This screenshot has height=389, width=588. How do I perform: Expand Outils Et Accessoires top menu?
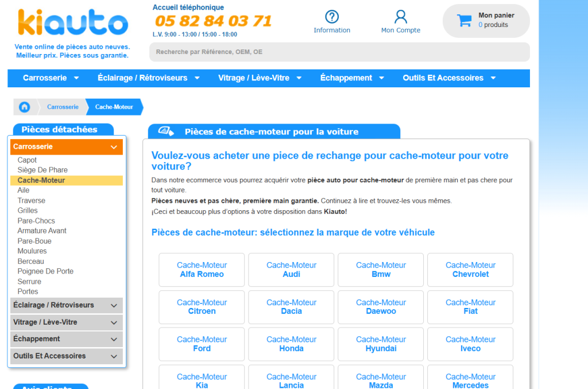[449, 78]
